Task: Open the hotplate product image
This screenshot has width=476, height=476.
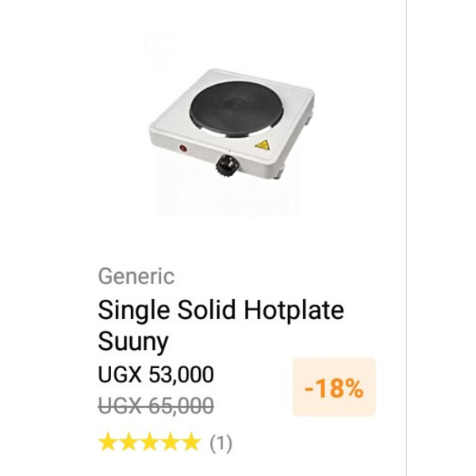Action: [232, 125]
